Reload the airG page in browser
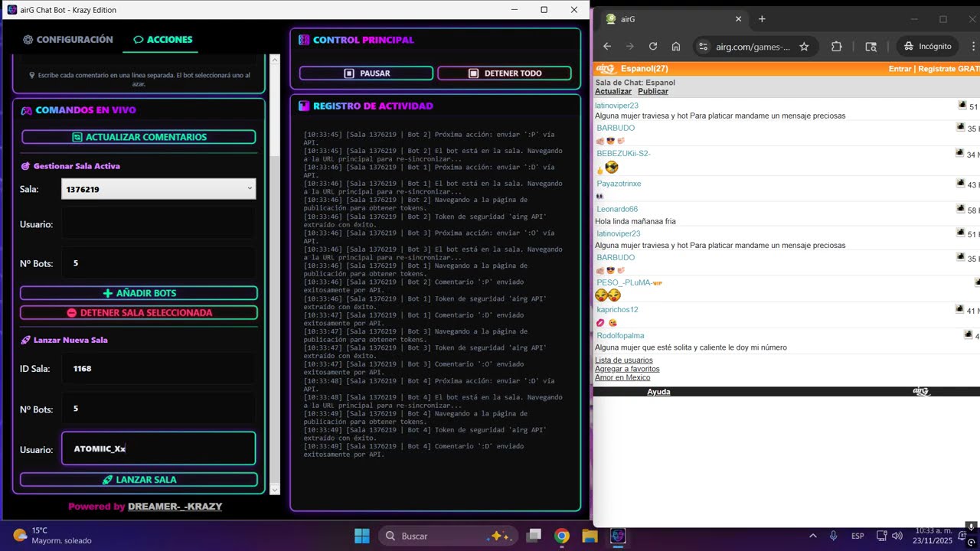 click(x=653, y=47)
